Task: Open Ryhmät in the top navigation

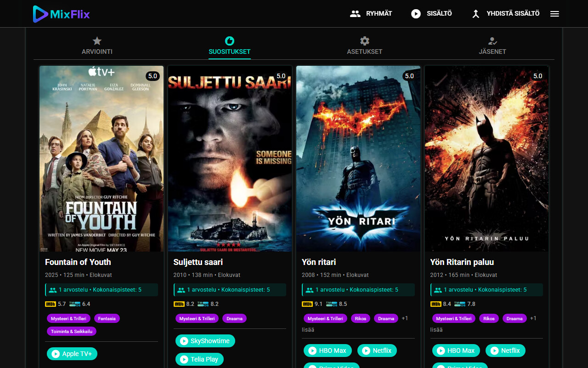Action: [371, 14]
